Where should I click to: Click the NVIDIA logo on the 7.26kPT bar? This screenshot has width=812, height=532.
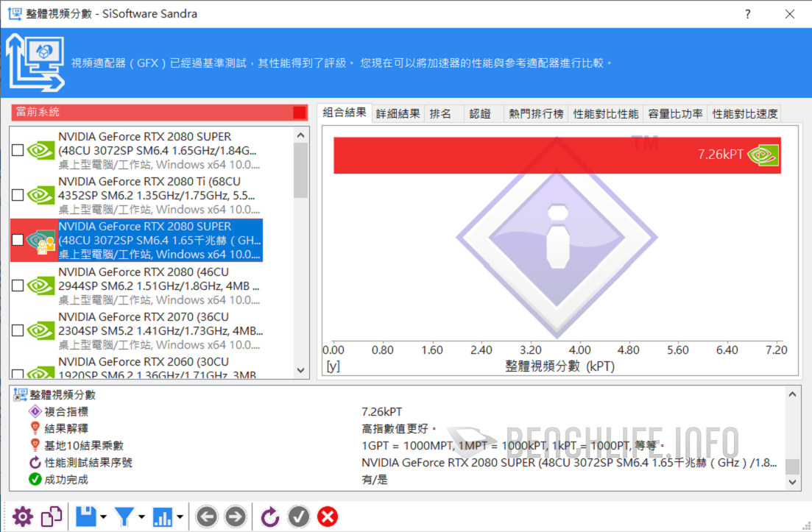pyautogui.click(x=763, y=155)
